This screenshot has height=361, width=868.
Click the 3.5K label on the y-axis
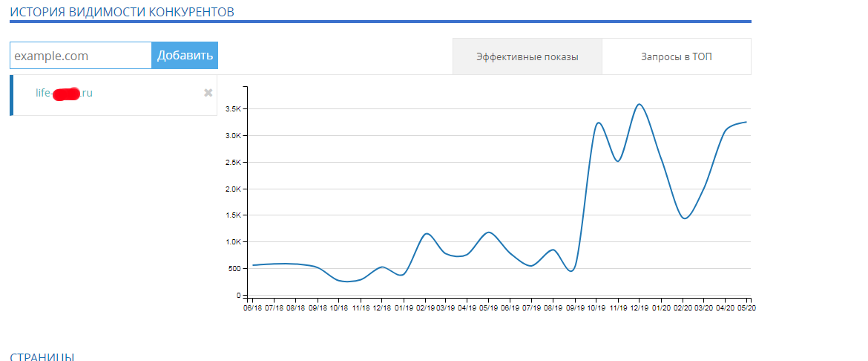point(233,109)
